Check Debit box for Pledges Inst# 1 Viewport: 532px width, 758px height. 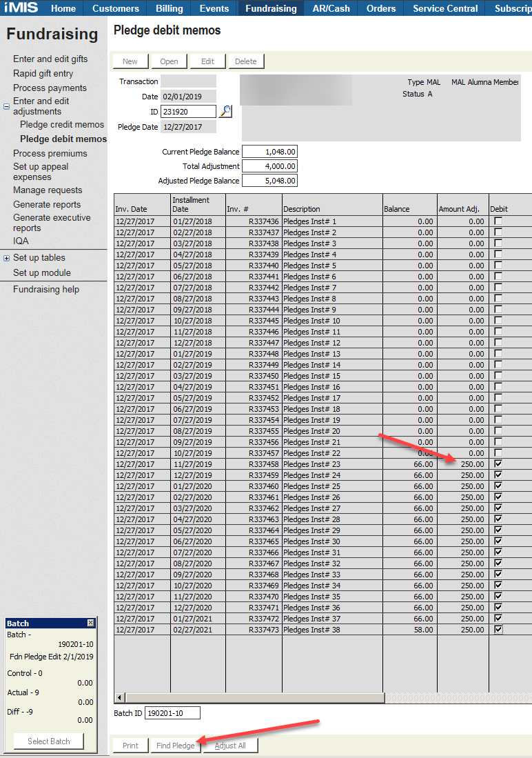click(498, 221)
